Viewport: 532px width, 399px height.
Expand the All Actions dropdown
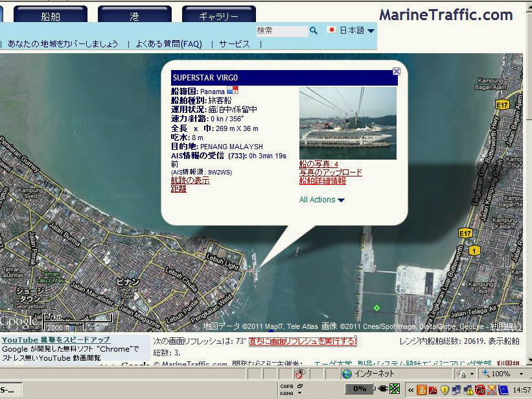[x=321, y=200]
